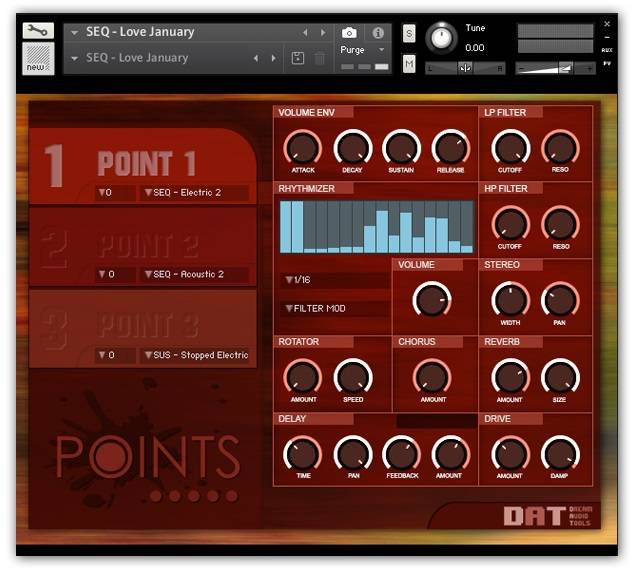Toggle the Solo S button

click(409, 33)
